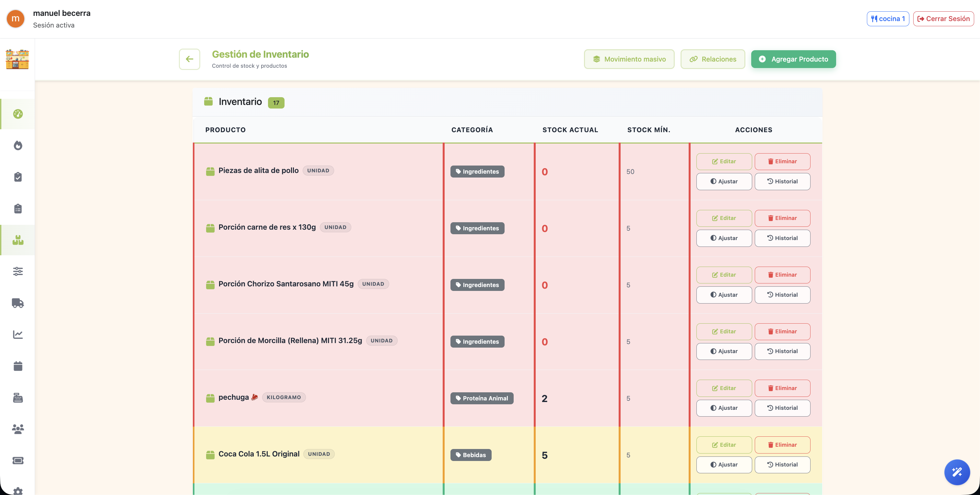Click the KILOGRAMO unit badge

(284, 397)
